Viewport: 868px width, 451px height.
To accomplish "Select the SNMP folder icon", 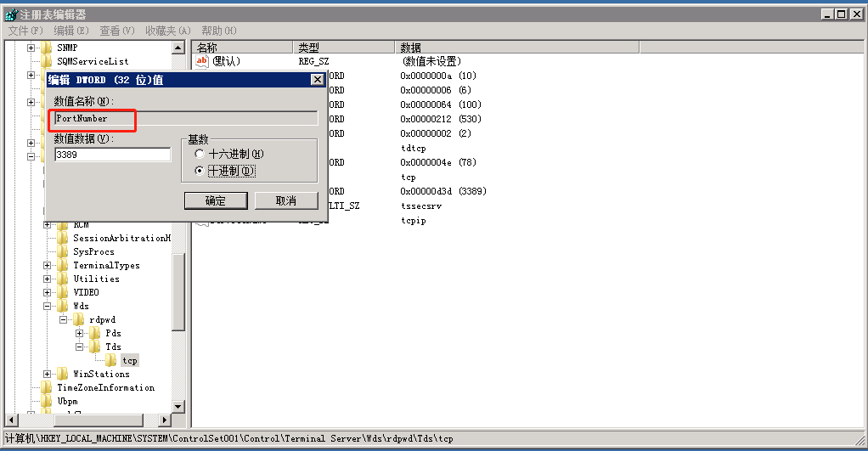I will pyautogui.click(x=47, y=48).
